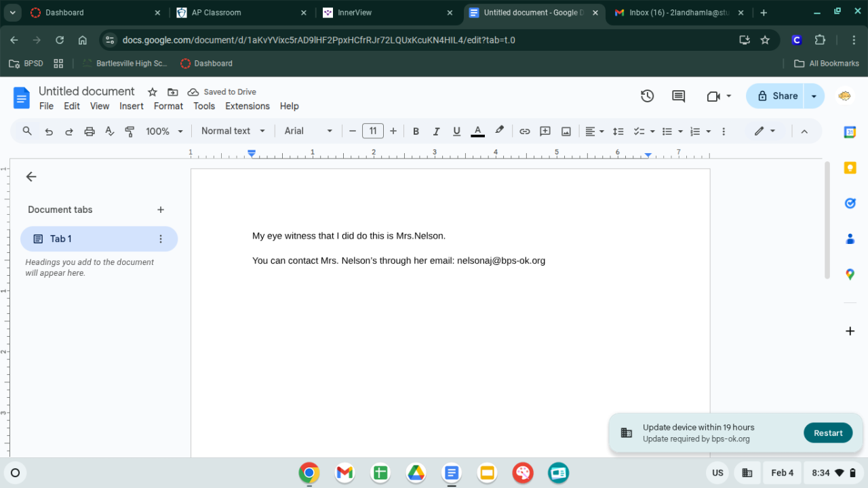The image size is (868, 488).
Task: Increase the font size
Action: 393,131
